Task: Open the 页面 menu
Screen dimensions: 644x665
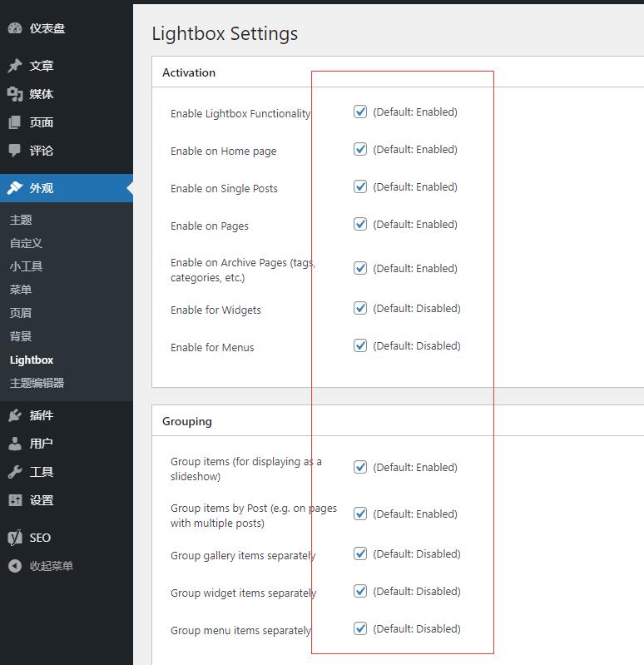Action: pyautogui.click(x=67, y=122)
